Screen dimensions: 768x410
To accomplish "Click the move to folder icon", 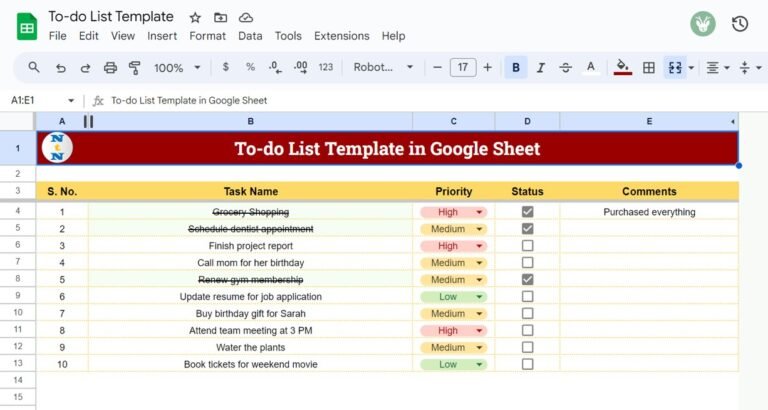I will coord(220,18).
